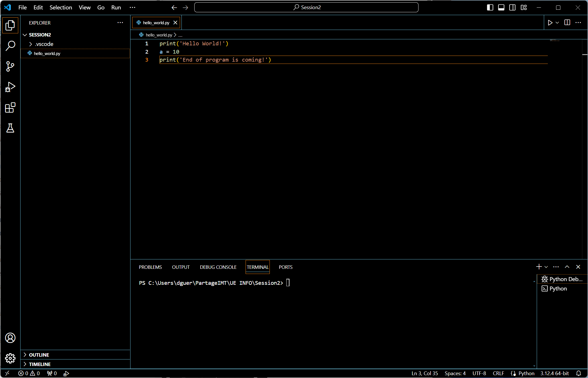This screenshot has width=588, height=378.
Task: Open the Run and Debug view
Action: click(10, 87)
